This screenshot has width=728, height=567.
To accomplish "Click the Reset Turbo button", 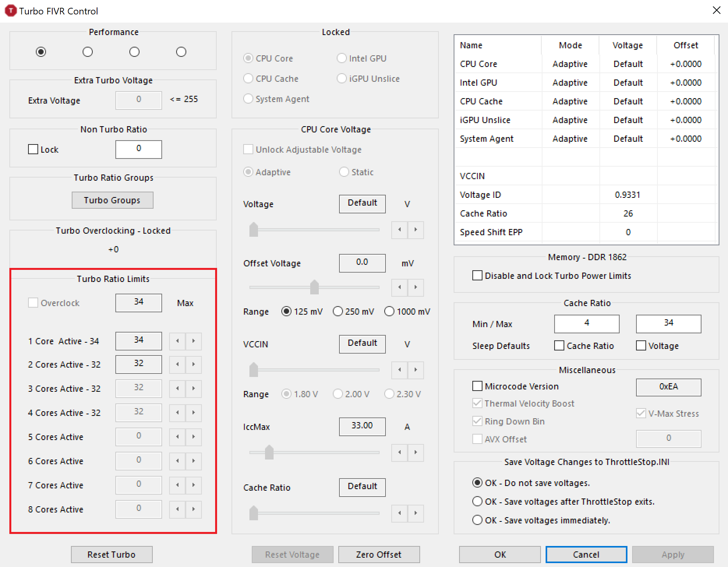I will point(111,555).
